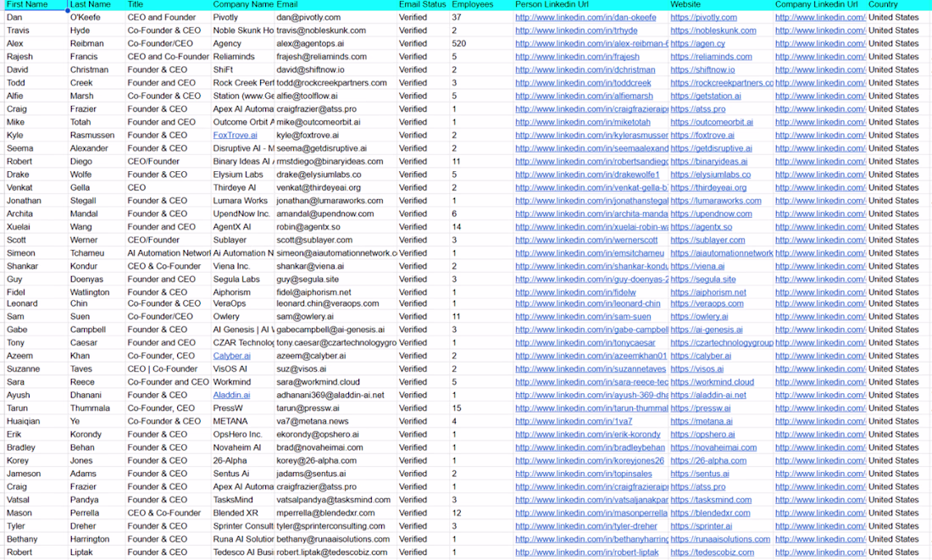Select the brad@novaheimai.com email cell
The height and width of the screenshot is (560, 932).
[x=336, y=447]
